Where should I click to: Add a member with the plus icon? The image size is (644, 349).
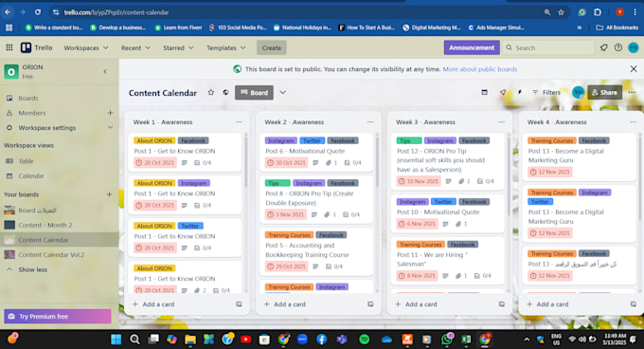[110, 113]
